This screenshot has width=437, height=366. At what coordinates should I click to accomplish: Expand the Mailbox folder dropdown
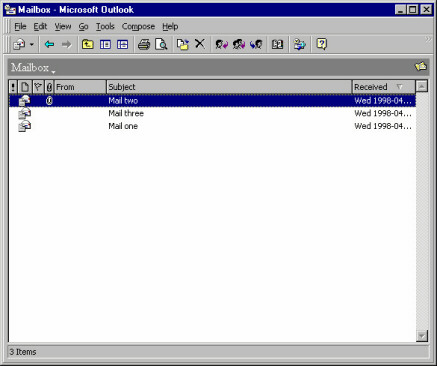(x=53, y=72)
